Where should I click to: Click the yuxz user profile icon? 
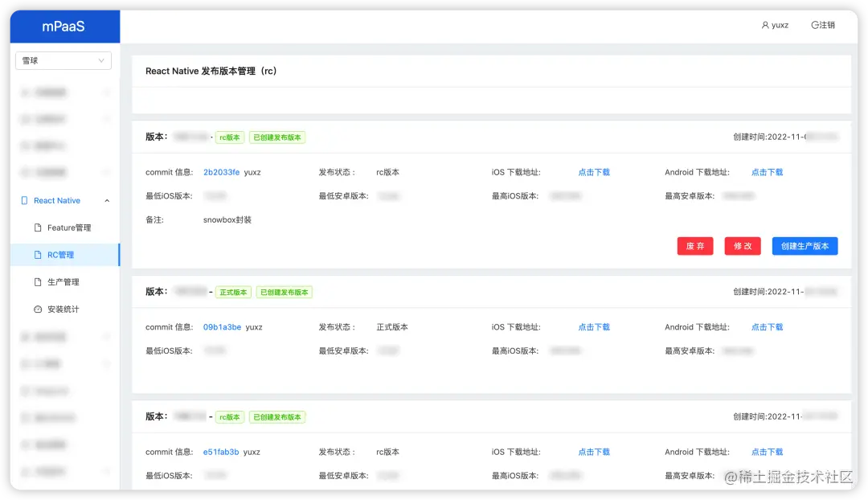click(765, 25)
